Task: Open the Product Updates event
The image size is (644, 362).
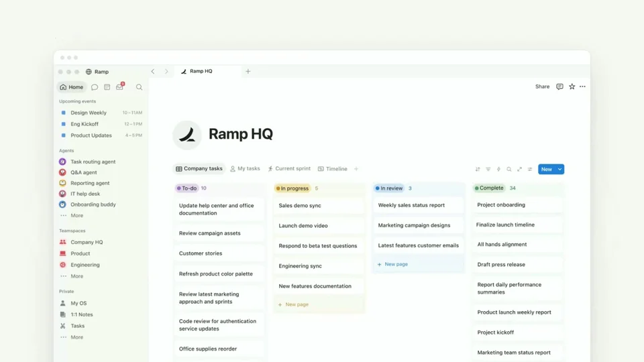Action: pos(101,135)
